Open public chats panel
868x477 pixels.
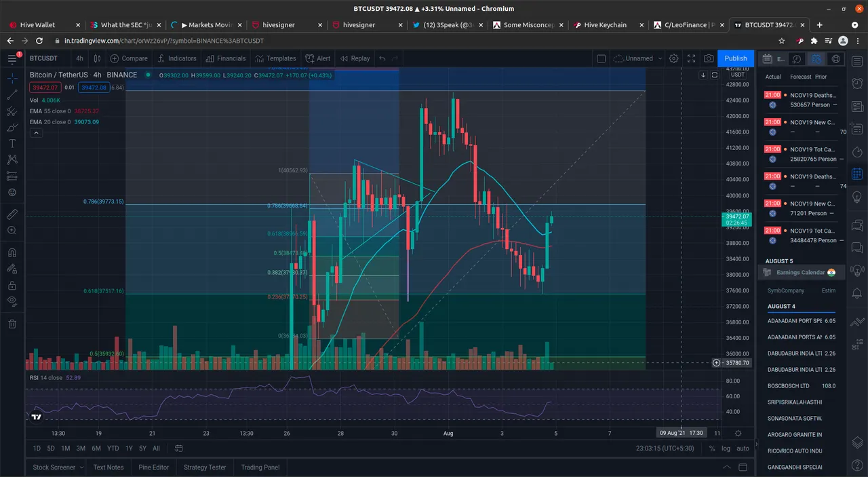[857, 224]
